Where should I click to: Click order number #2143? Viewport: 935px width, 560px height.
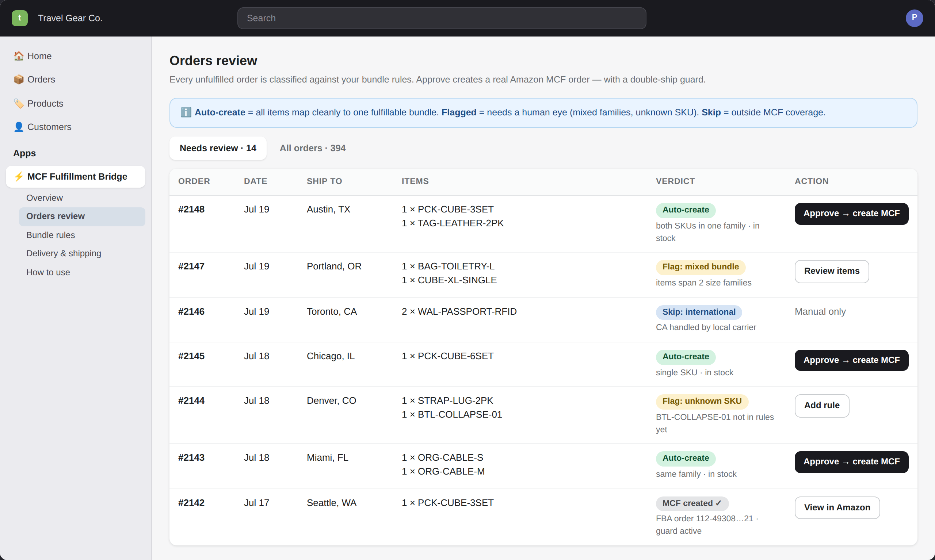(x=191, y=458)
